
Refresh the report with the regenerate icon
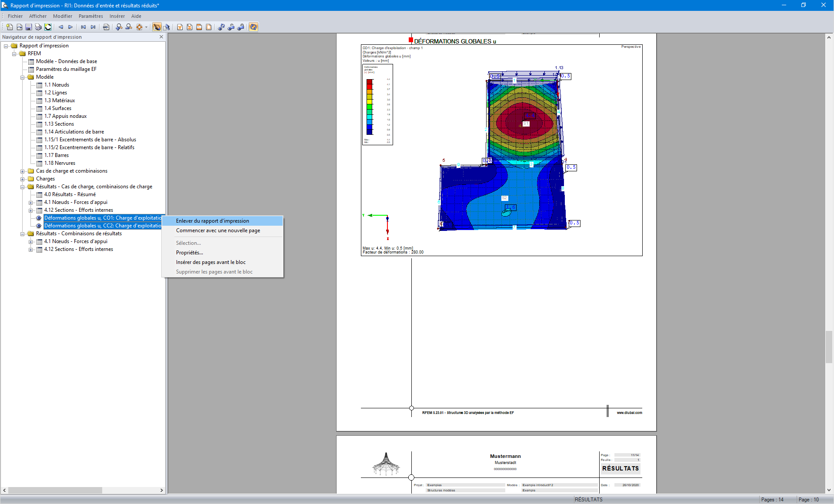254,27
